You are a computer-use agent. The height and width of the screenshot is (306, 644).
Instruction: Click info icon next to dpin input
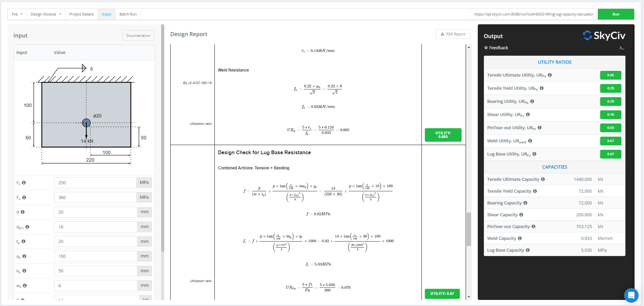(x=27, y=227)
